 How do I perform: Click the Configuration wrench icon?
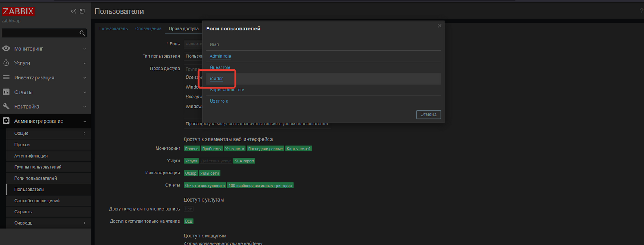pos(6,107)
